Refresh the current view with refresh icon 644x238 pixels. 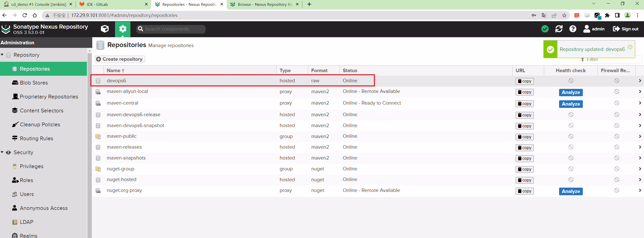coord(559,29)
